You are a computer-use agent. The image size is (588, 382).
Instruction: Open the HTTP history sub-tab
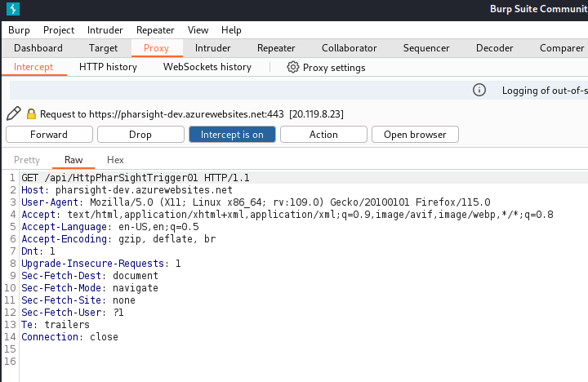[x=108, y=67]
